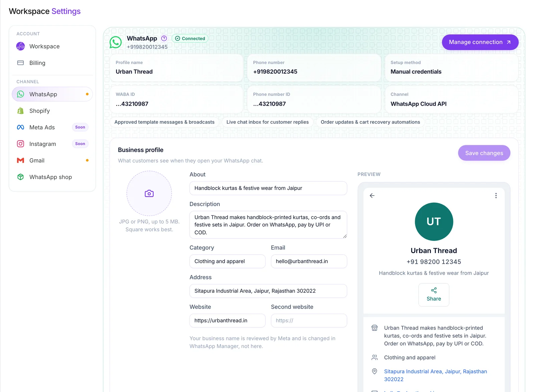
Task: Click the Manual credentials setup method card
Action: (x=451, y=68)
